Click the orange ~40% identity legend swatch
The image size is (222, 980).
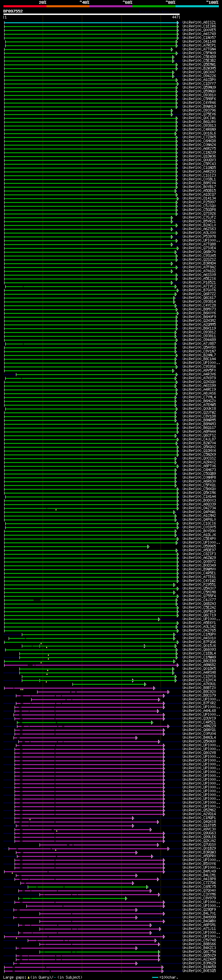tap(68, 6)
